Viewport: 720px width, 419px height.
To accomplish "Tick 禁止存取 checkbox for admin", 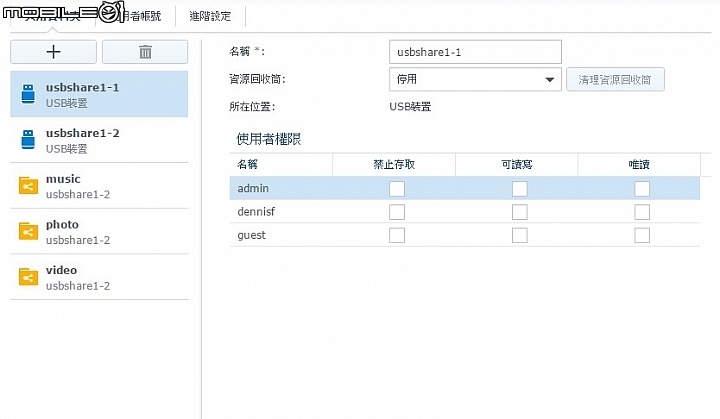I will (x=397, y=188).
